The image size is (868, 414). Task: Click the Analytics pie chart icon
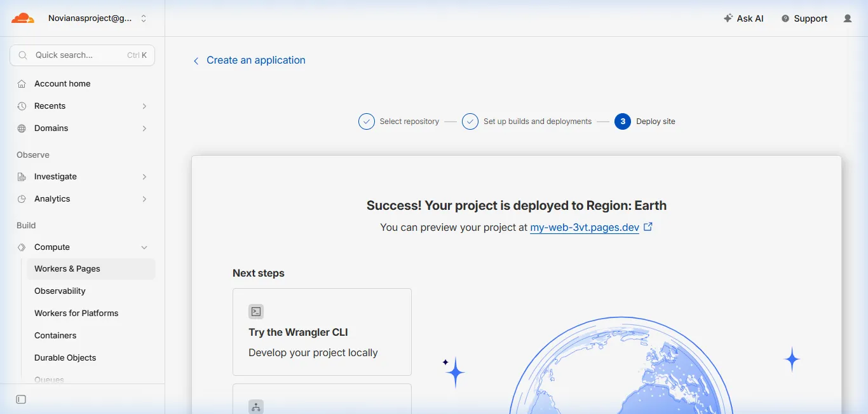pyautogui.click(x=22, y=199)
